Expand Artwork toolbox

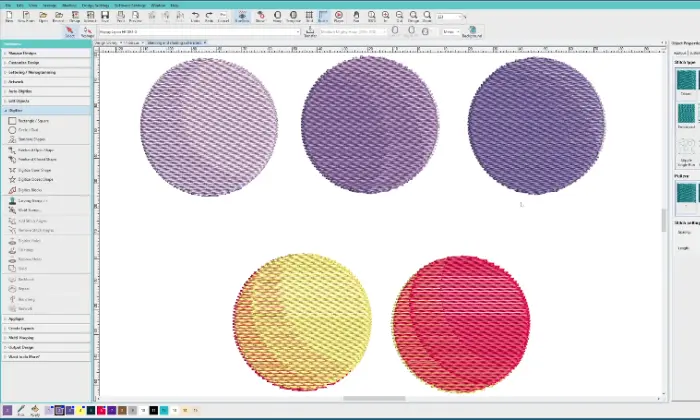[x=46, y=82]
